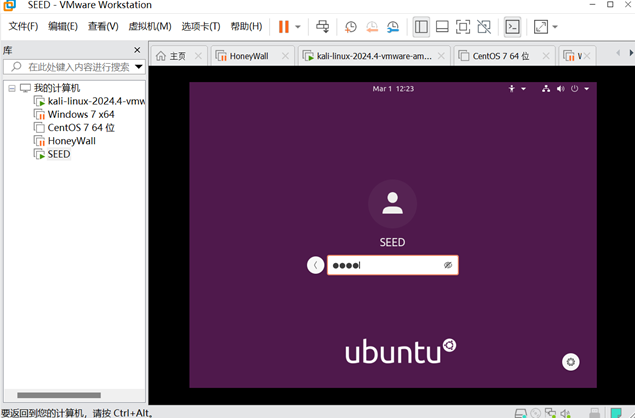This screenshot has height=418, width=635.
Task: Click the network adapter status icon
Action: click(550, 413)
